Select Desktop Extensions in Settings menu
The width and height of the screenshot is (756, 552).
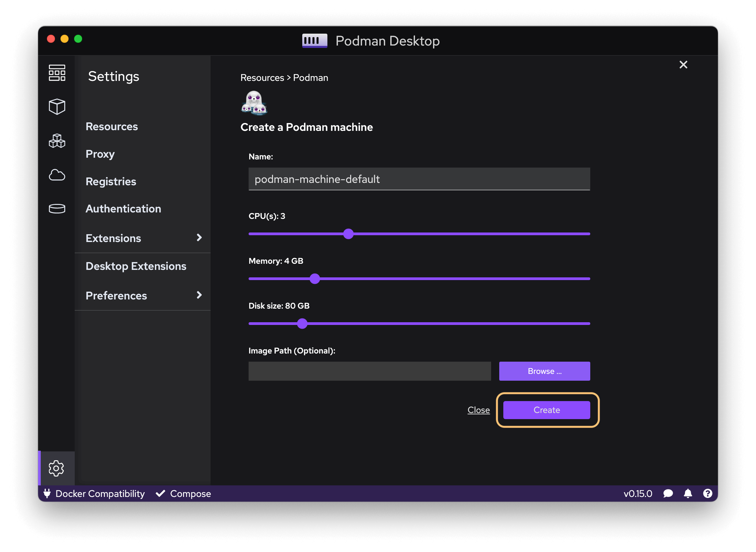coord(136,266)
